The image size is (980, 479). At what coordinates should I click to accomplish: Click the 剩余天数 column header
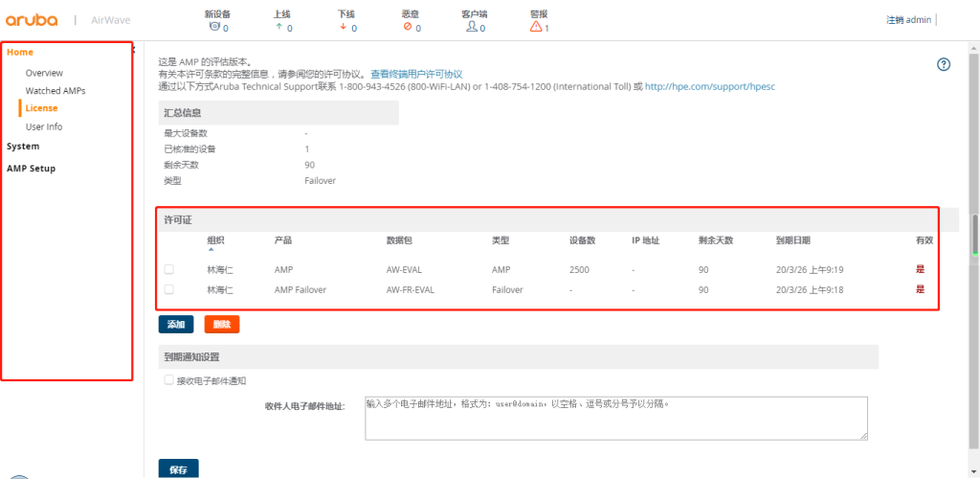click(x=716, y=240)
